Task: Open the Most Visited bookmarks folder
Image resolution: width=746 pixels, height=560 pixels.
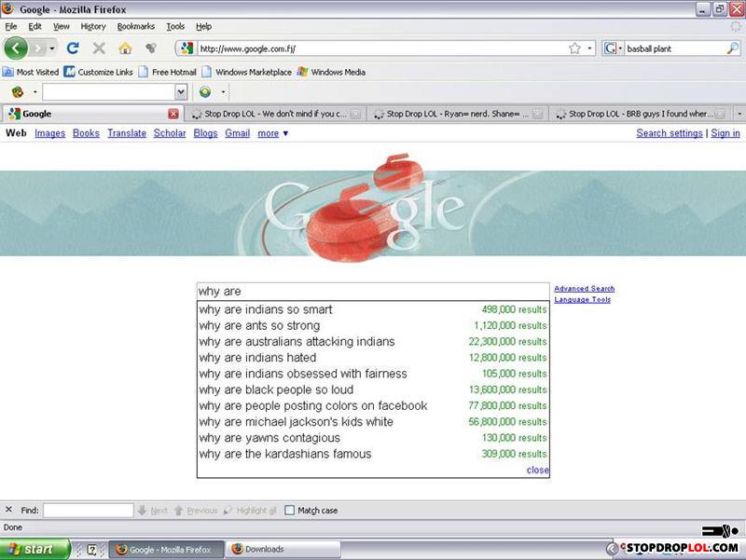Action: tap(31, 73)
